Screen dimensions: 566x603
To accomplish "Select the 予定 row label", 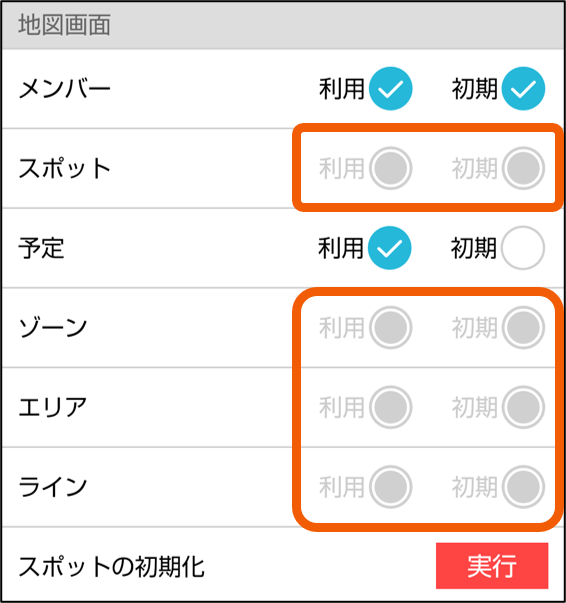I will (41, 248).
